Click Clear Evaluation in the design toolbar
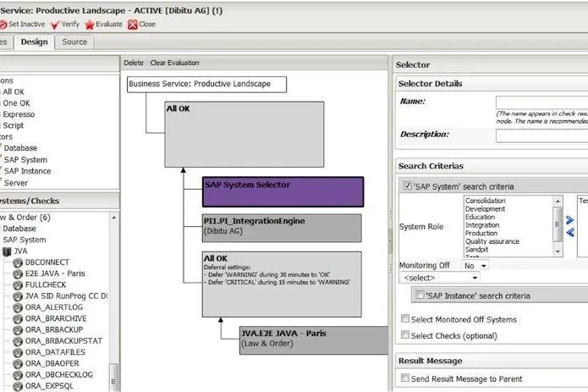The height and width of the screenshot is (392, 588). click(175, 63)
